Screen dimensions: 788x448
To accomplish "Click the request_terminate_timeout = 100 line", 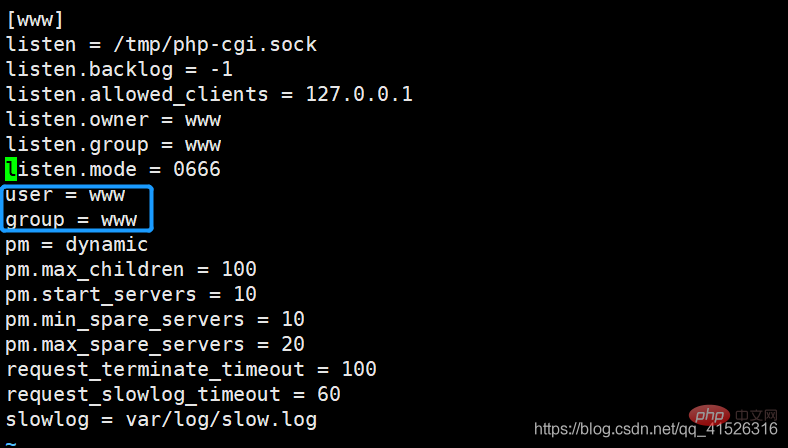I will pos(191,369).
